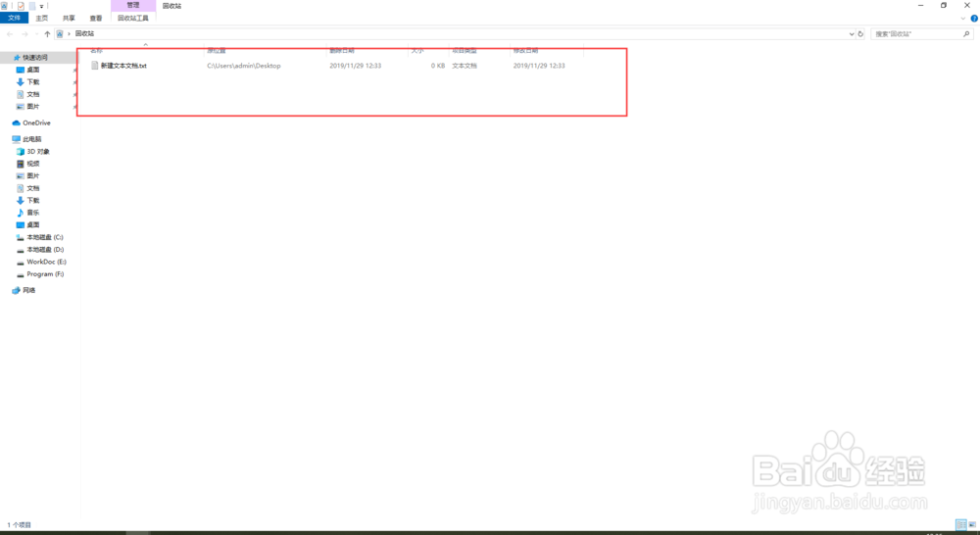
Task: Switch to the 共享 ribbon tab
Action: coord(69,18)
